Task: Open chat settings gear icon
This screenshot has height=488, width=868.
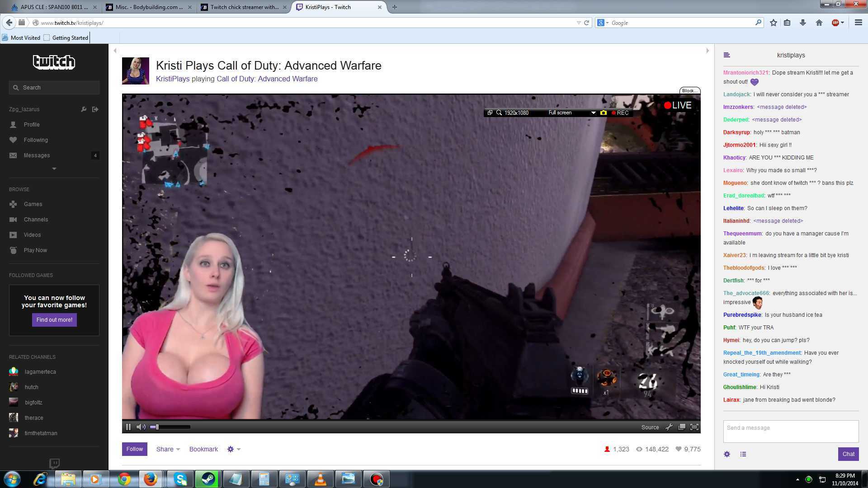Action: (727, 454)
